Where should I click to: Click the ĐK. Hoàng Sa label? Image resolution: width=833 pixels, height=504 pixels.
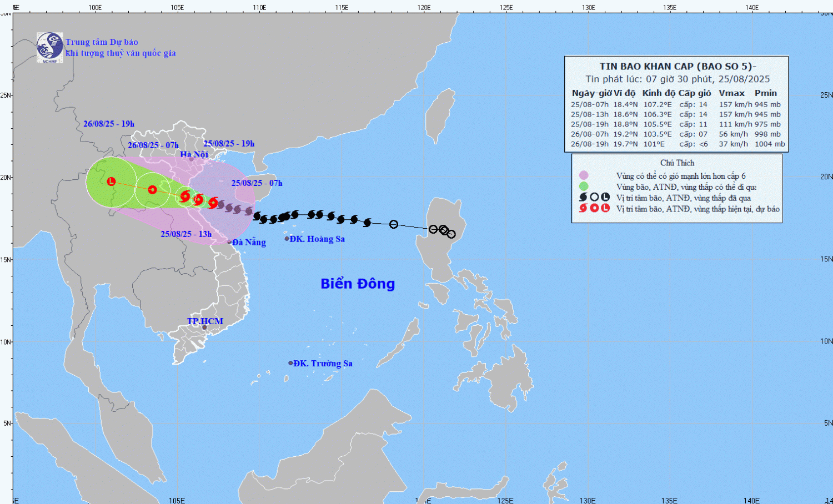click(x=317, y=239)
